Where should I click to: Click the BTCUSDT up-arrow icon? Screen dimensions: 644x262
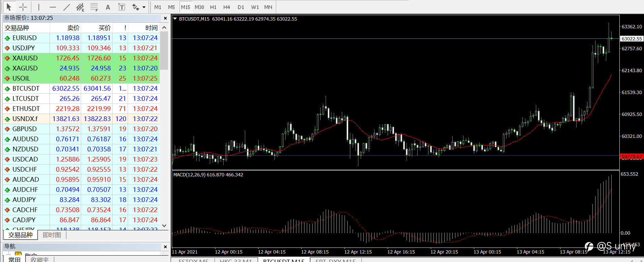(7, 89)
